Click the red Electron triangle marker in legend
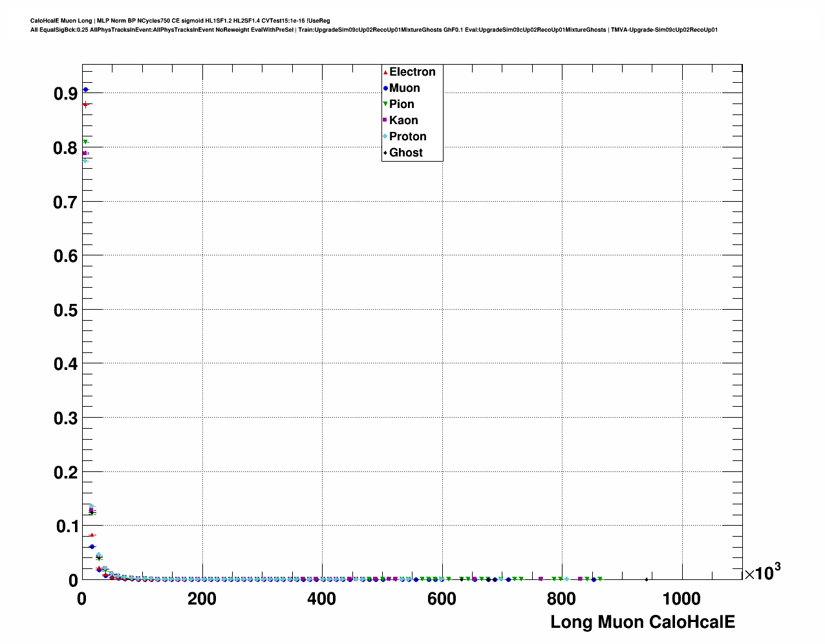 [x=385, y=72]
